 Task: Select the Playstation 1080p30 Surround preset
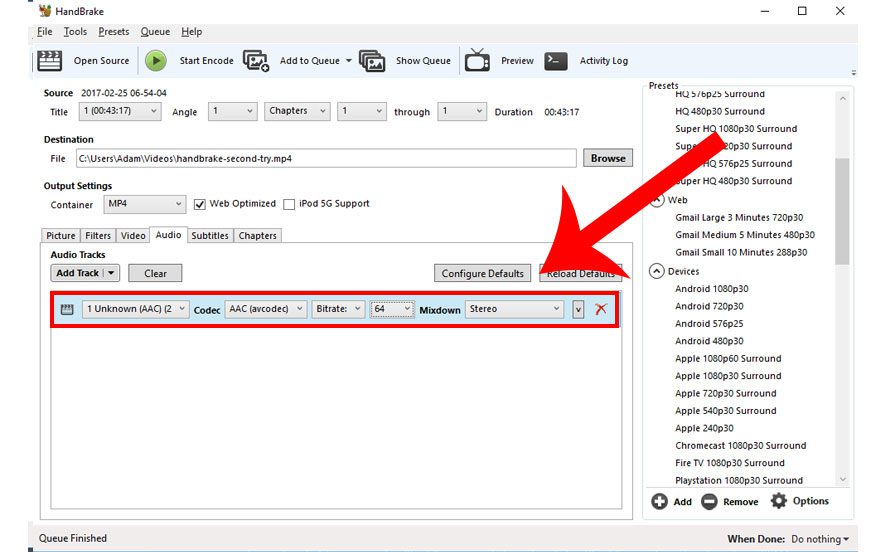coord(739,480)
